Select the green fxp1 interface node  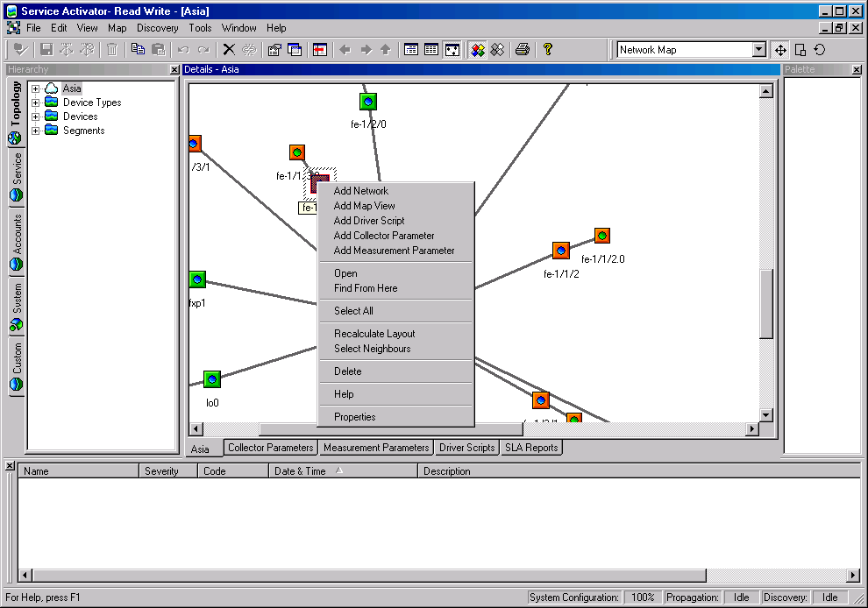(197, 279)
